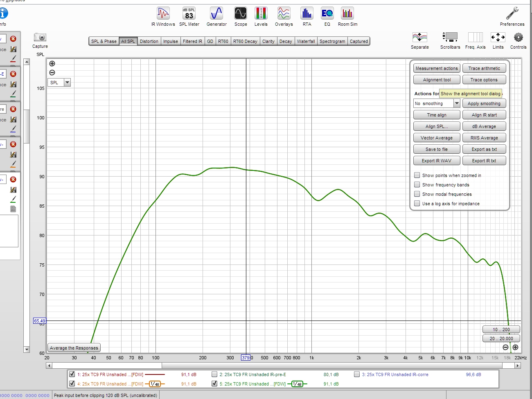The height and width of the screenshot is (399, 532).
Task: Open the Scope window
Action: pyautogui.click(x=241, y=17)
